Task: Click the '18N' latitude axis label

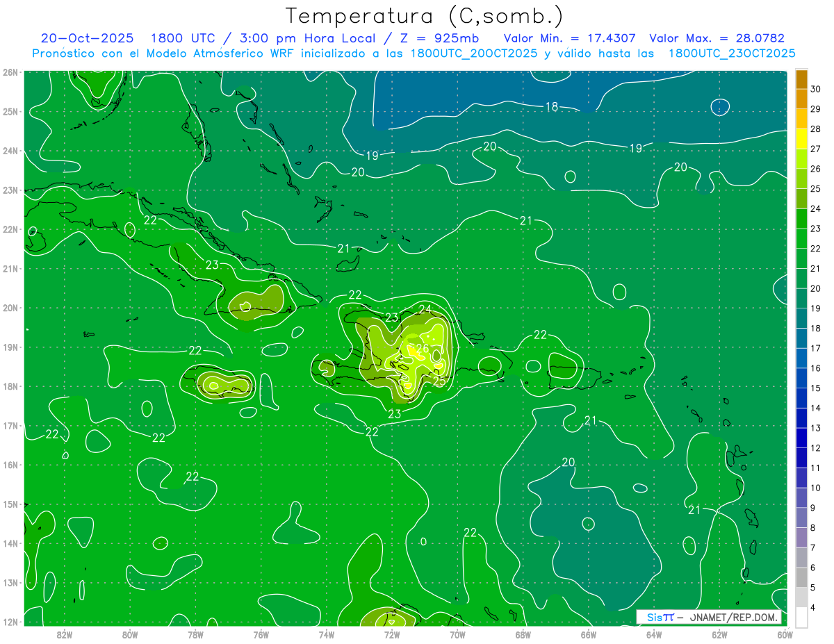Action: (x=10, y=386)
